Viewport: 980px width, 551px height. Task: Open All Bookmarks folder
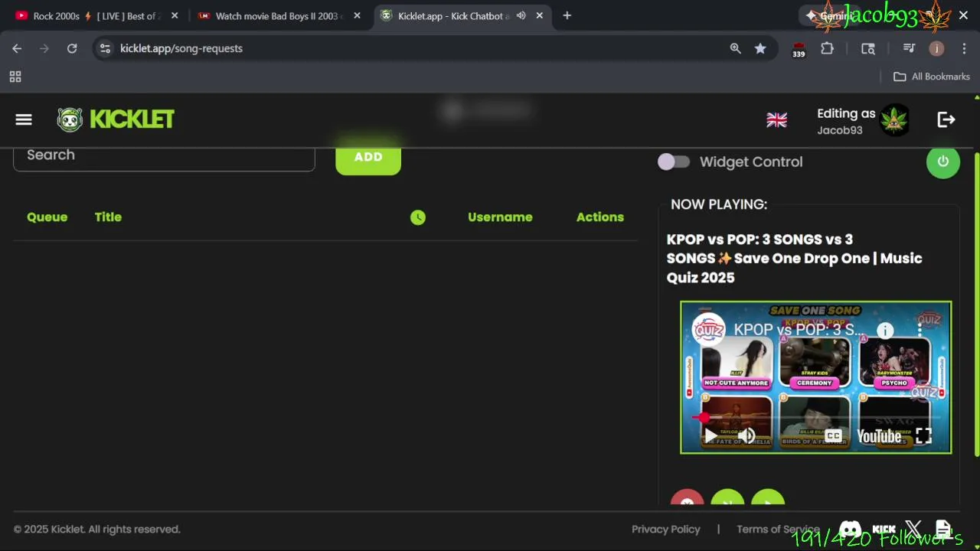tap(932, 77)
